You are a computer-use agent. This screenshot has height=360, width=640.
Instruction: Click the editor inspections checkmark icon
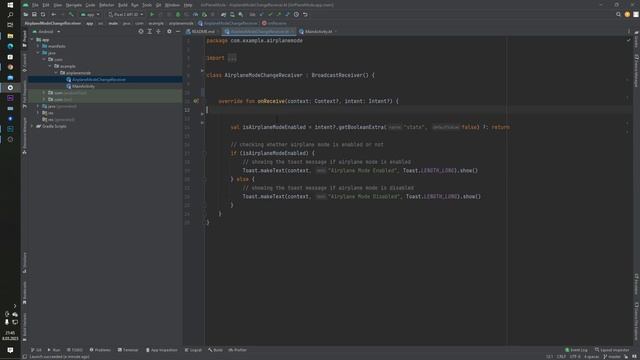click(x=629, y=40)
